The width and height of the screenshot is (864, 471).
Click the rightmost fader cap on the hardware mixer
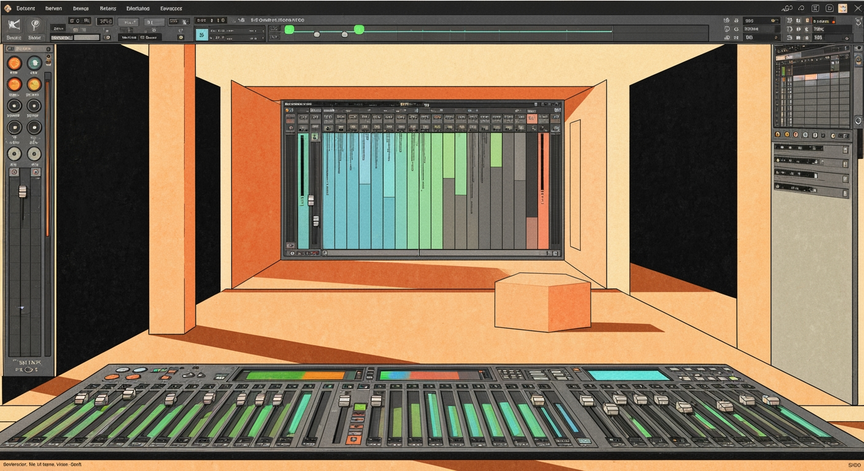pos(771,400)
